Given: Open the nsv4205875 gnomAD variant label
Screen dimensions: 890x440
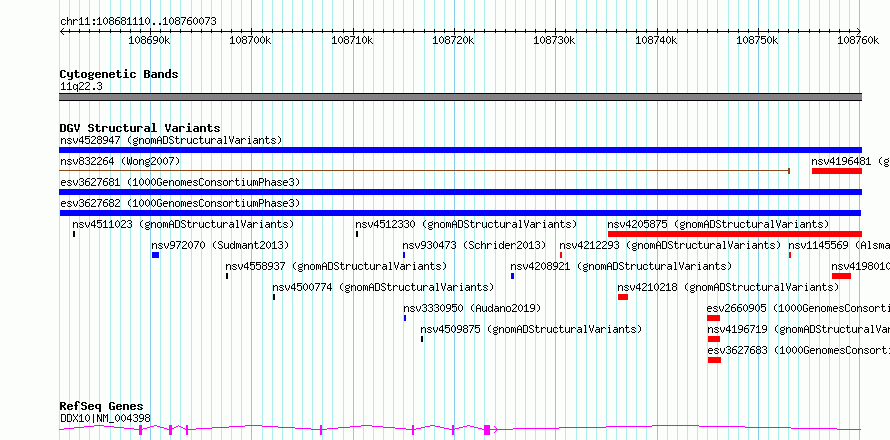Looking at the screenshot, I should 718,224.
